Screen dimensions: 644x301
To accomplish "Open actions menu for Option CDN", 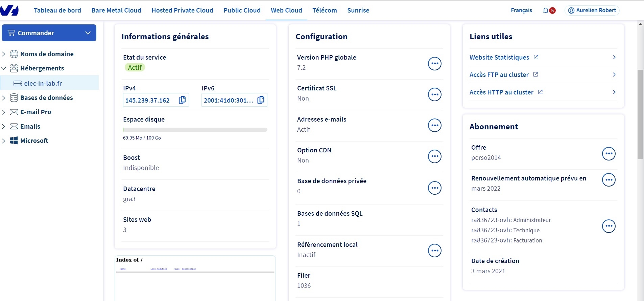I will coord(434,156).
